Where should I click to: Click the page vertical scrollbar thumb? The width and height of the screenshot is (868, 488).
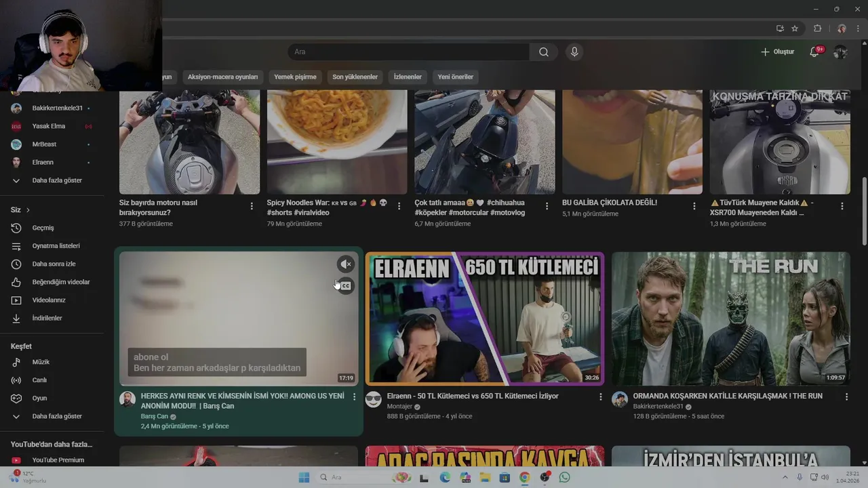point(864,211)
